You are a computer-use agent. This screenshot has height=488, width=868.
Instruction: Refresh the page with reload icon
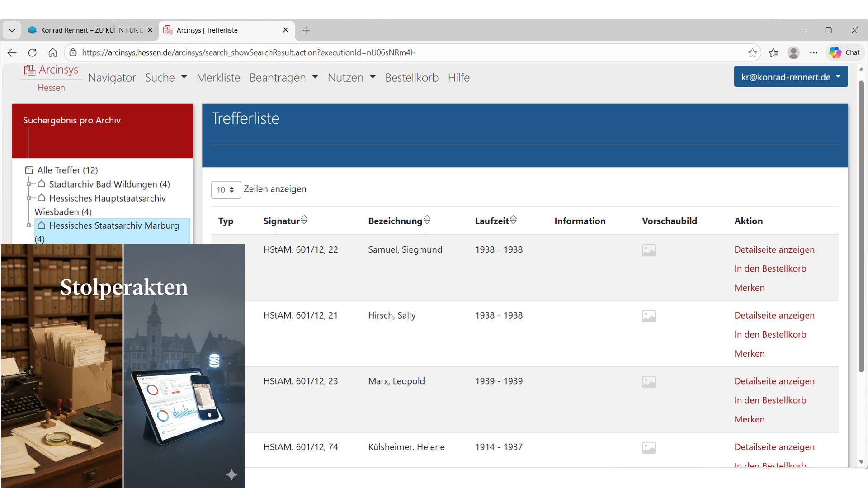tap(32, 52)
